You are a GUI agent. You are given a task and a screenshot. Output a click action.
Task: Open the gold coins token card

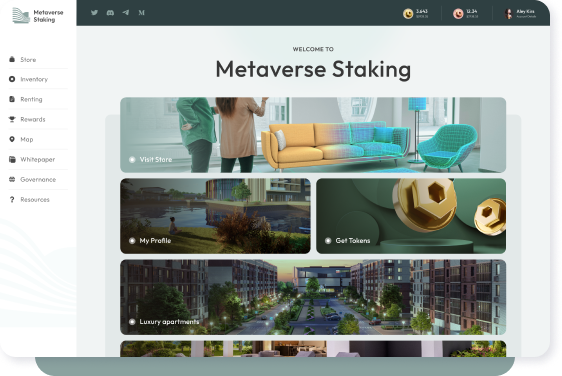tap(411, 216)
